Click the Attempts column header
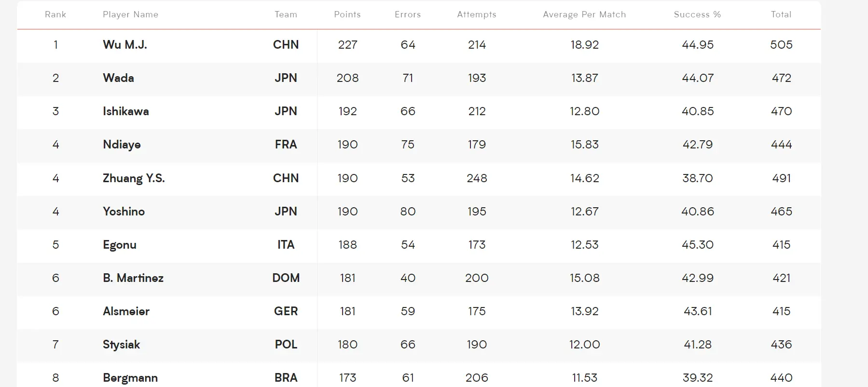 point(477,14)
